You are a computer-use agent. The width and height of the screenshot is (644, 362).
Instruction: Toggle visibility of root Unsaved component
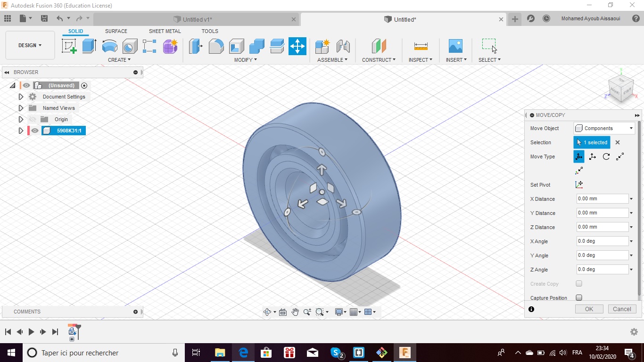(x=26, y=85)
